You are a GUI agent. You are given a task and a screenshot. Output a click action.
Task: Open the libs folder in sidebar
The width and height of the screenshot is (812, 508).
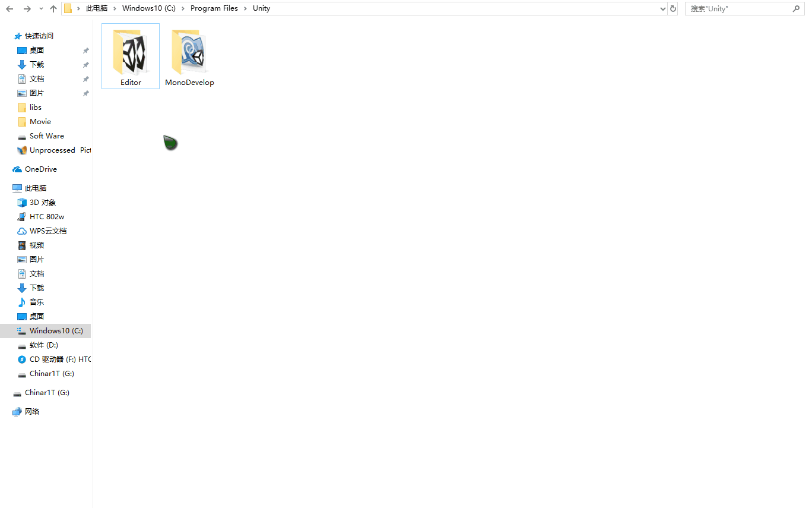36,108
